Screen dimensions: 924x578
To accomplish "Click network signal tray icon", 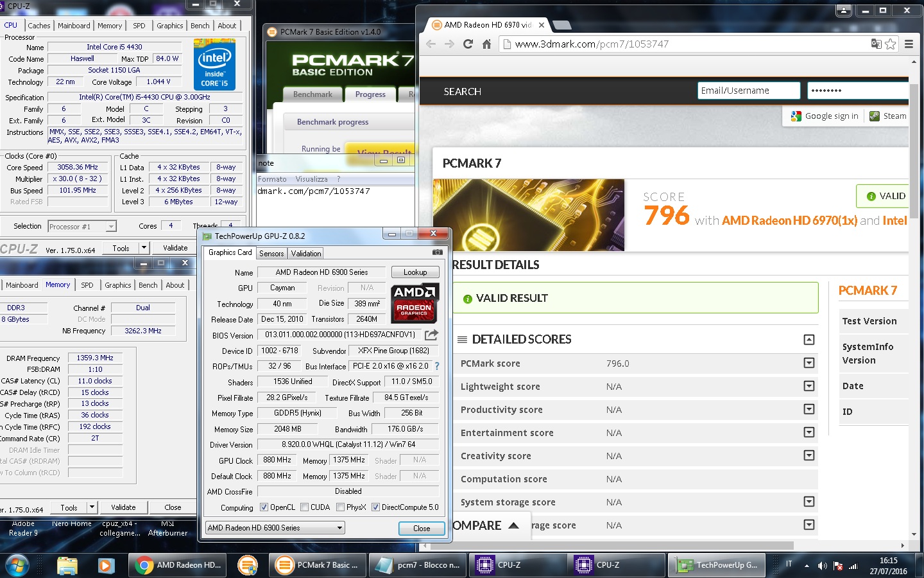I will coord(853,566).
